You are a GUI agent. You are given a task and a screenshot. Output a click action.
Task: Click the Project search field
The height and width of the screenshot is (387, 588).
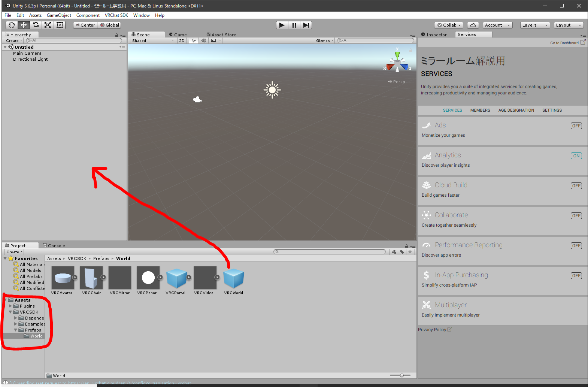(330, 252)
